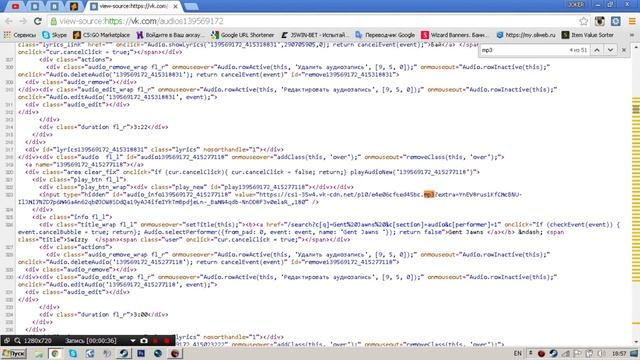Click the vertical page scrollbar
640x360 pixels.
pyautogui.click(x=636, y=195)
